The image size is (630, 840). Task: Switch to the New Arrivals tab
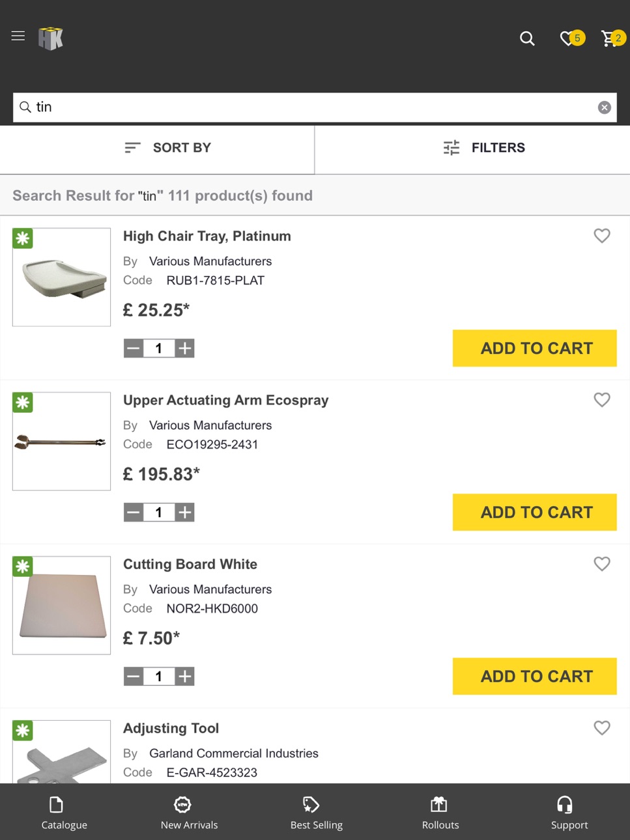click(189, 812)
